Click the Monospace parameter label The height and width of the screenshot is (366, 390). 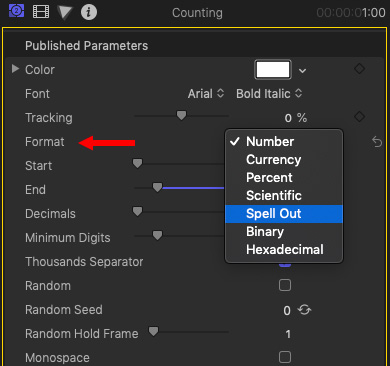pos(57,358)
